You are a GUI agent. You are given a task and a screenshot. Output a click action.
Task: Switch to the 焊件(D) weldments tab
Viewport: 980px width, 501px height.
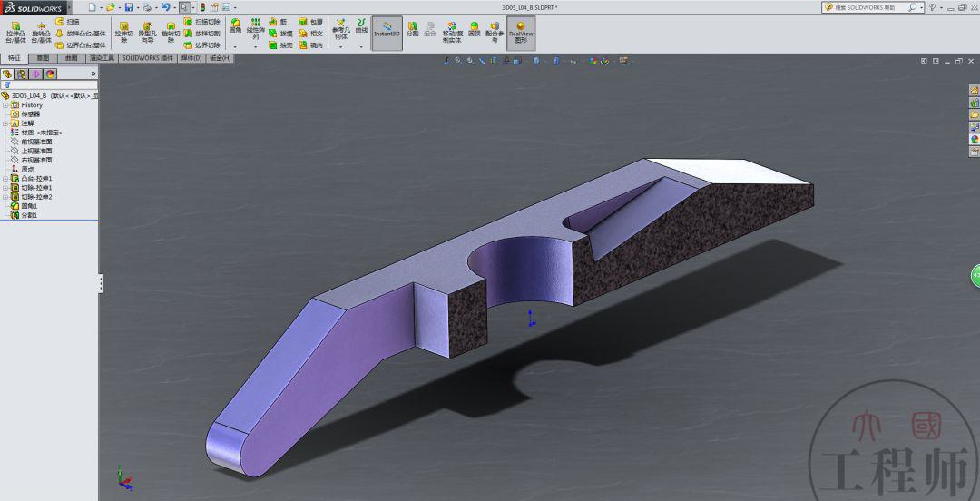click(191, 58)
